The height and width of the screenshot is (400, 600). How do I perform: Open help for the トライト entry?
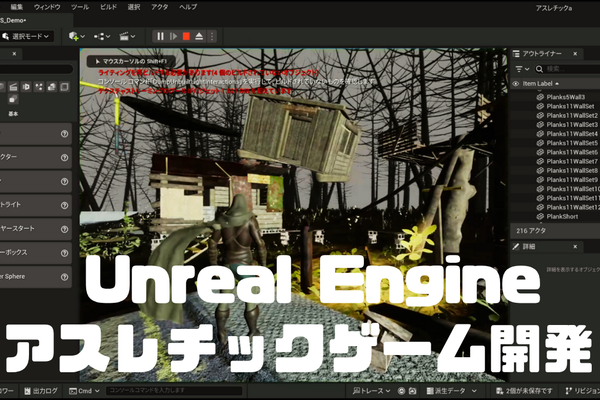tap(64, 205)
